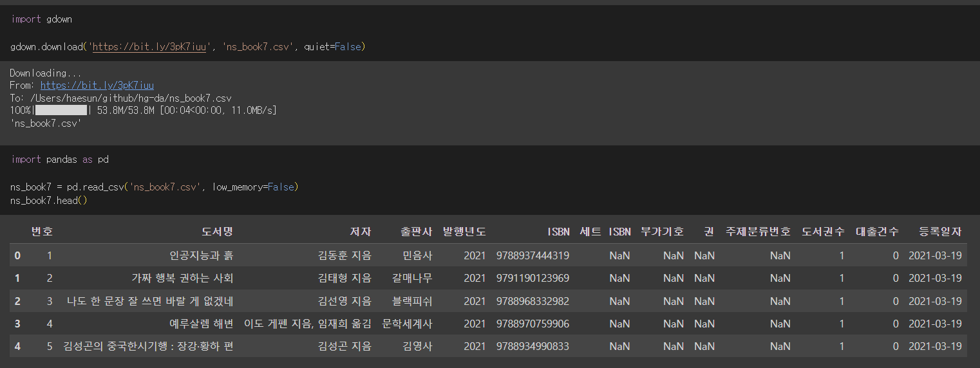Click 대출건수 0 in the 문학세계사 row
This screenshot has height=368, width=980.
click(896, 324)
